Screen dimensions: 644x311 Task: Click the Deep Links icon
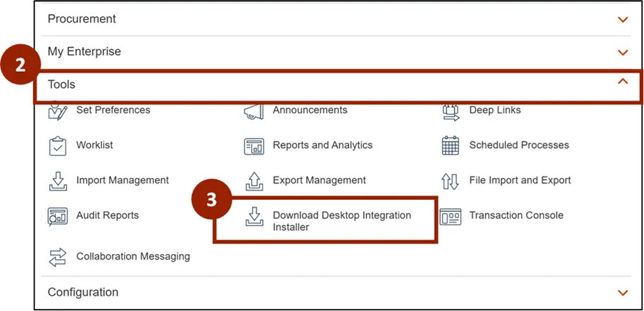click(450, 111)
